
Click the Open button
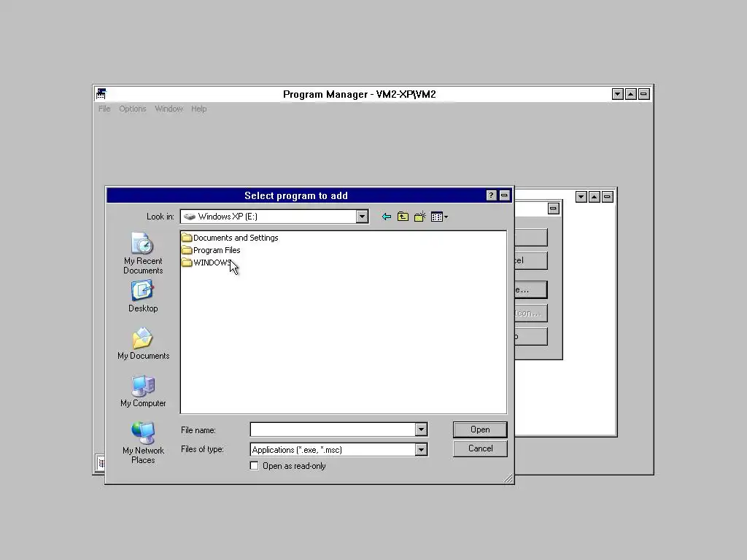pos(480,429)
